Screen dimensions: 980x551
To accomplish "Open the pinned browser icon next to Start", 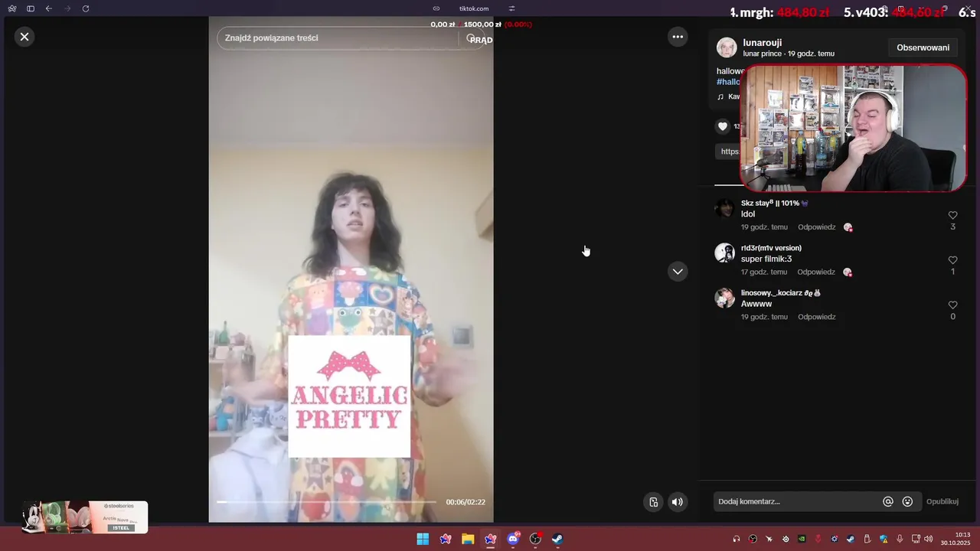I will click(x=446, y=540).
